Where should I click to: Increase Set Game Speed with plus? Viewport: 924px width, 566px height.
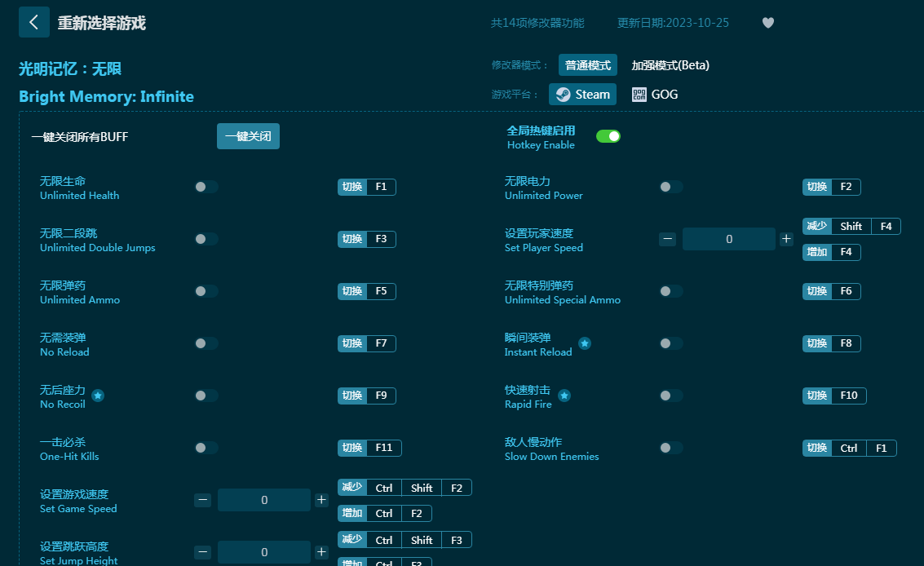(321, 500)
